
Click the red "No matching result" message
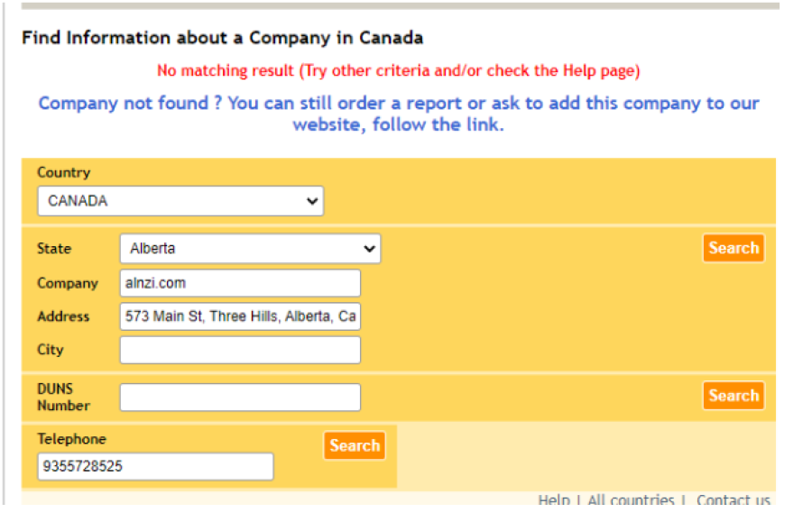coord(398,70)
